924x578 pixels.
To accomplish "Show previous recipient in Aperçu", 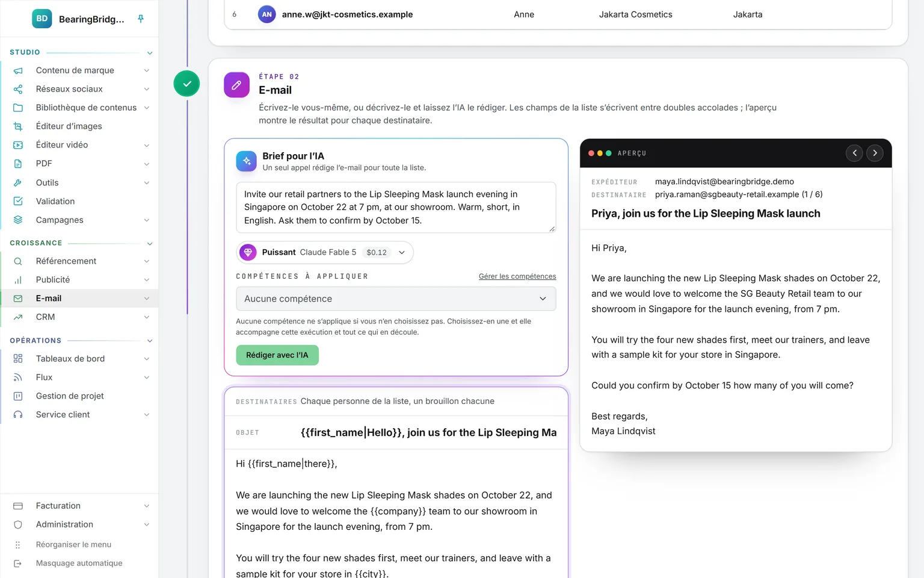I will [854, 153].
